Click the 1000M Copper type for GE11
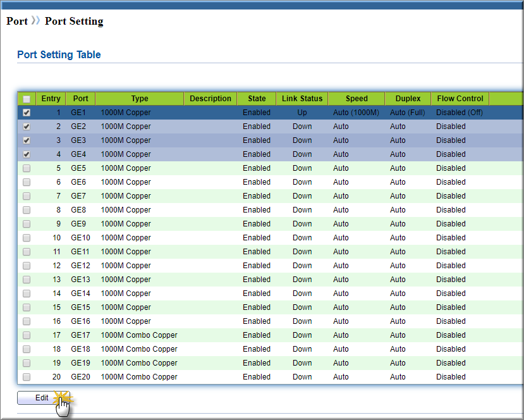524x420 pixels. [x=126, y=252]
